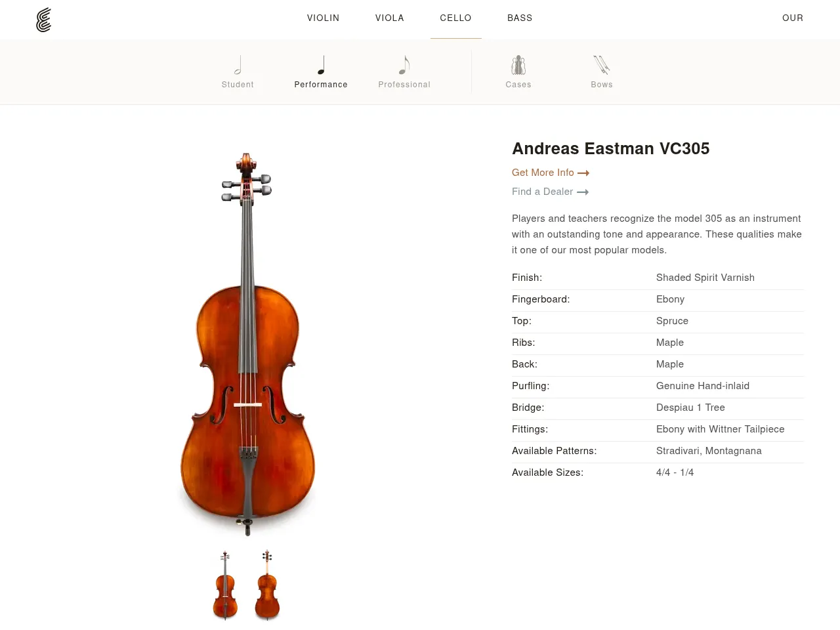
Task: Click the Eastman logo icon
Action: click(x=43, y=20)
